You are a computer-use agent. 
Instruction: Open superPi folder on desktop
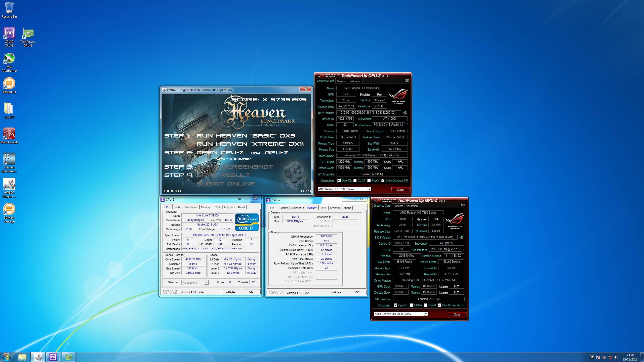click(9, 111)
